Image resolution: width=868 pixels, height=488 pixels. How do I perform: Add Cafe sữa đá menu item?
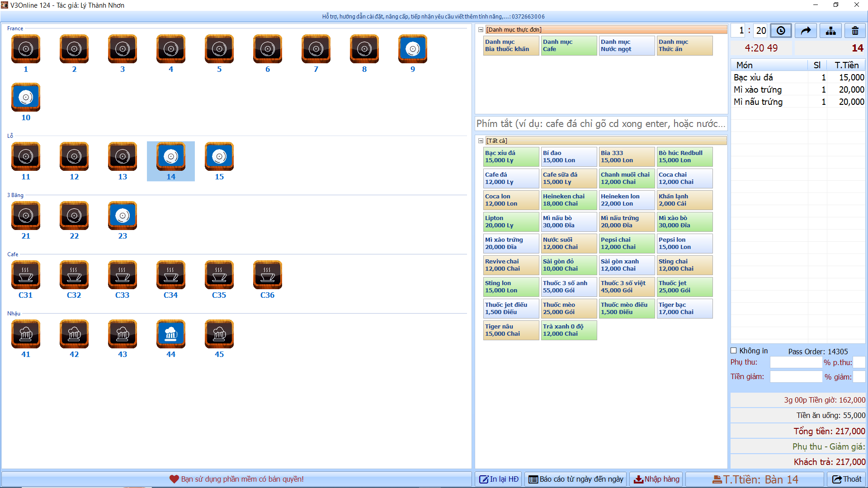(569, 178)
